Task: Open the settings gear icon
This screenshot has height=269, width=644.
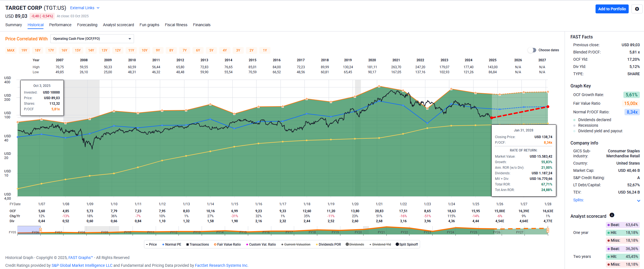Action: coord(637,9)
